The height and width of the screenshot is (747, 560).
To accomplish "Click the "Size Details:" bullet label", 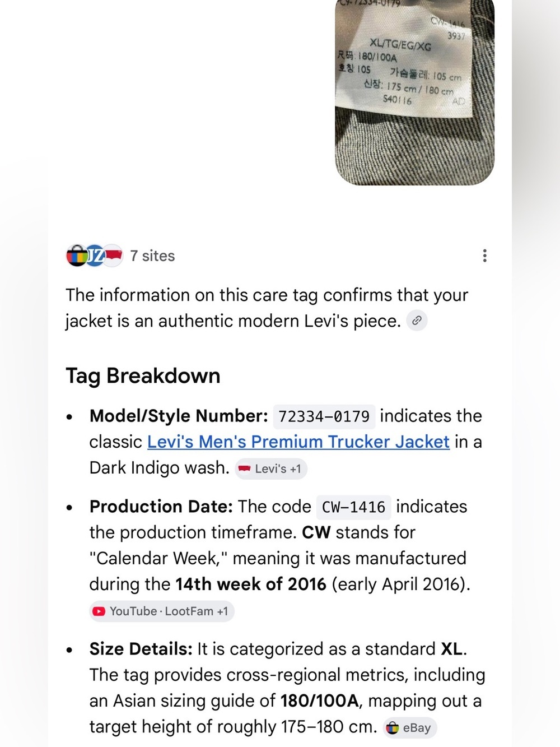I will (x=141, y=649).
